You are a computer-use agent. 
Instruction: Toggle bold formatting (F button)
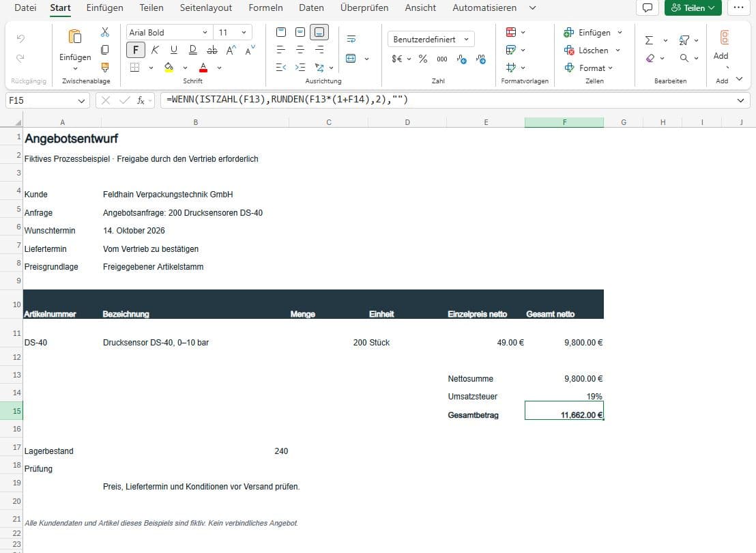(x=136, y=50)
